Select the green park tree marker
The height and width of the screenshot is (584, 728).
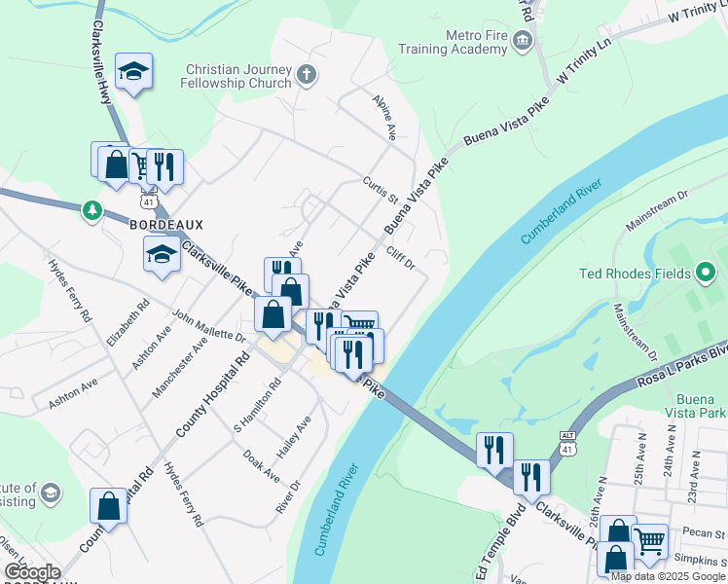point(91,211)
